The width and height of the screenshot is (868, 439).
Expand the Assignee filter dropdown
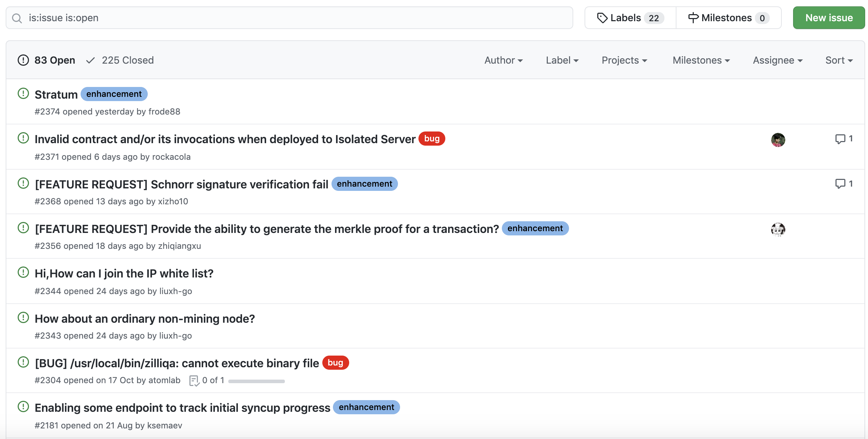click(778, 60)
